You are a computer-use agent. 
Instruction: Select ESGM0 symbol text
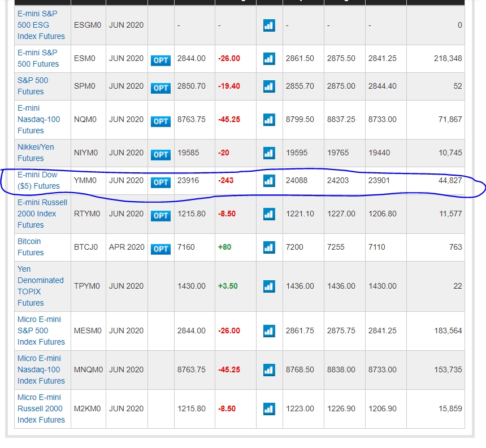[x=88, y=25]
